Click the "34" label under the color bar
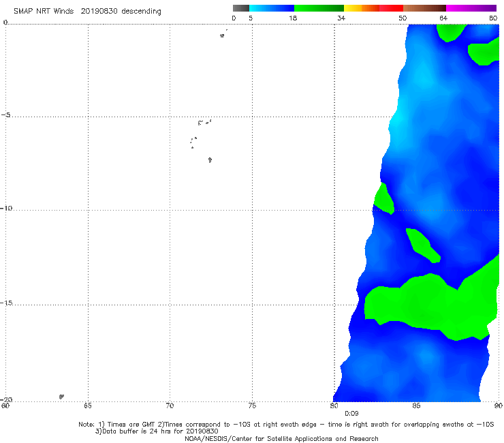This screenshot has width=504, height=443. tap(341, 18)
